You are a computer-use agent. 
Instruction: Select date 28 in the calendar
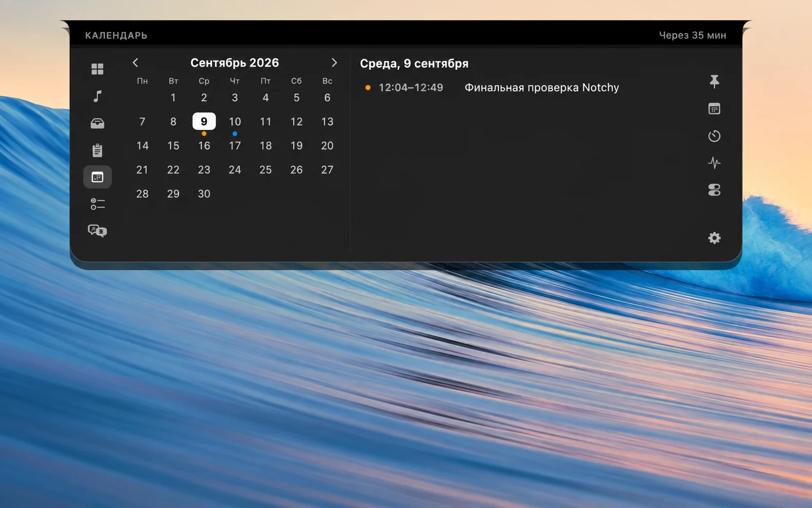coord(143,194)
